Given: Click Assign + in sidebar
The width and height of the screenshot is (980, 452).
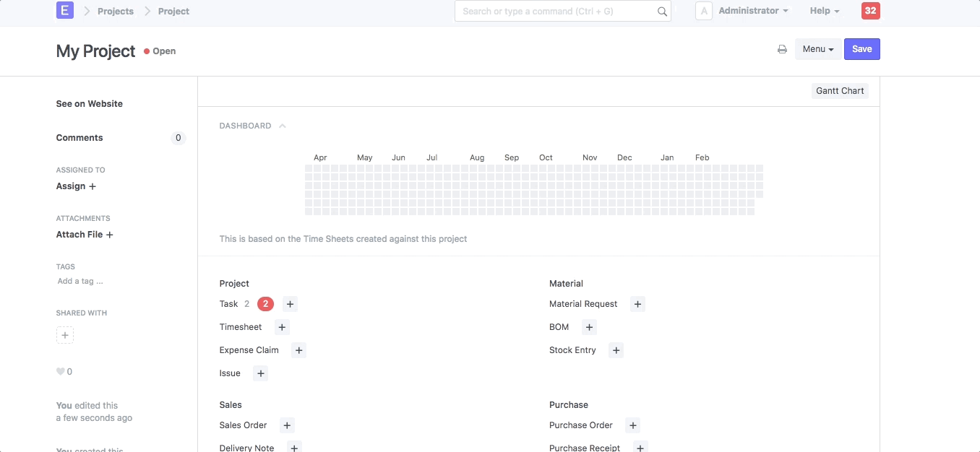Looking at the screenshot, I should (x=77, y=186).
